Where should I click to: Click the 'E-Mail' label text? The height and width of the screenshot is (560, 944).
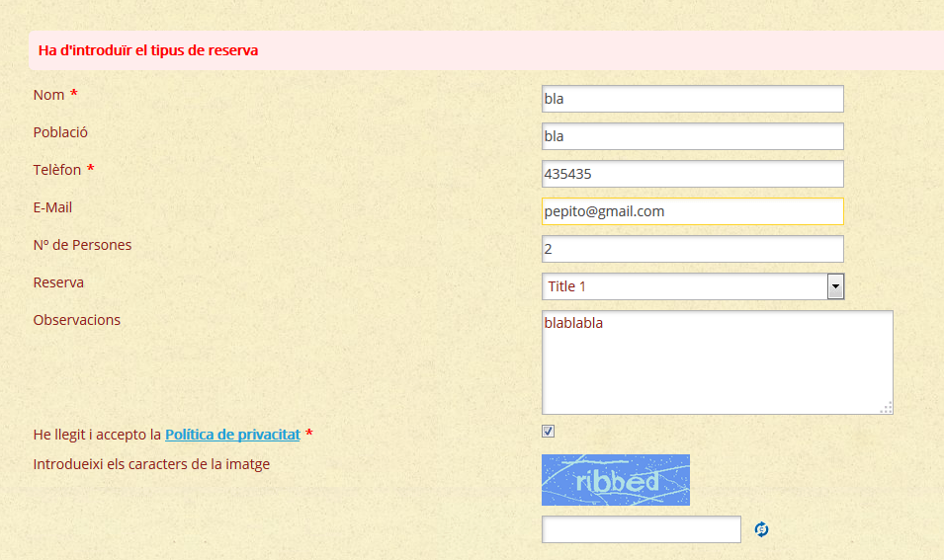(x=52, y=207)
